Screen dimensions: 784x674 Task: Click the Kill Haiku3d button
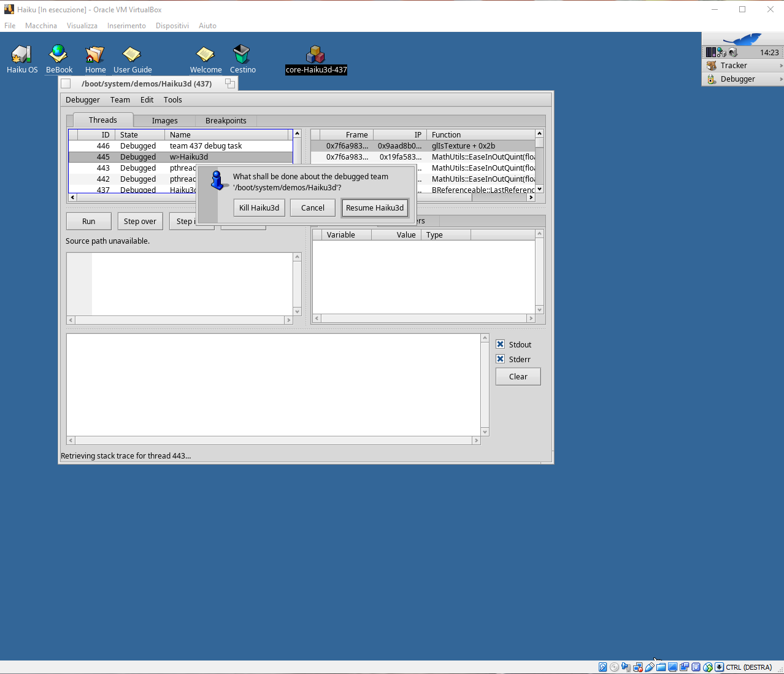259,208
